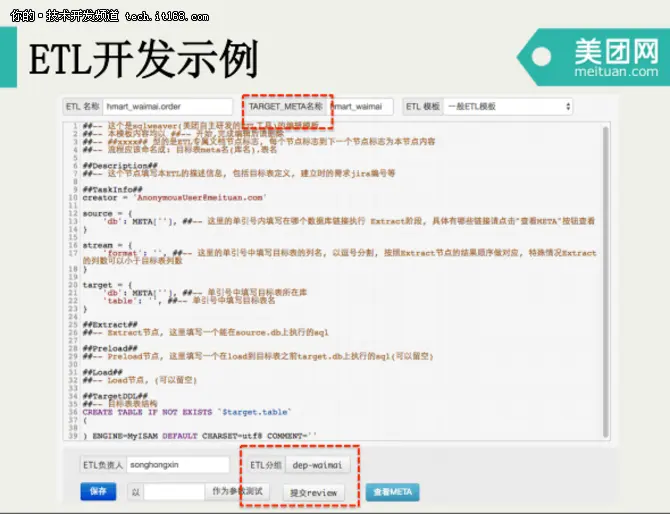Click the TARGET_META名称 input field
The image size is (670, 514).
361,106
